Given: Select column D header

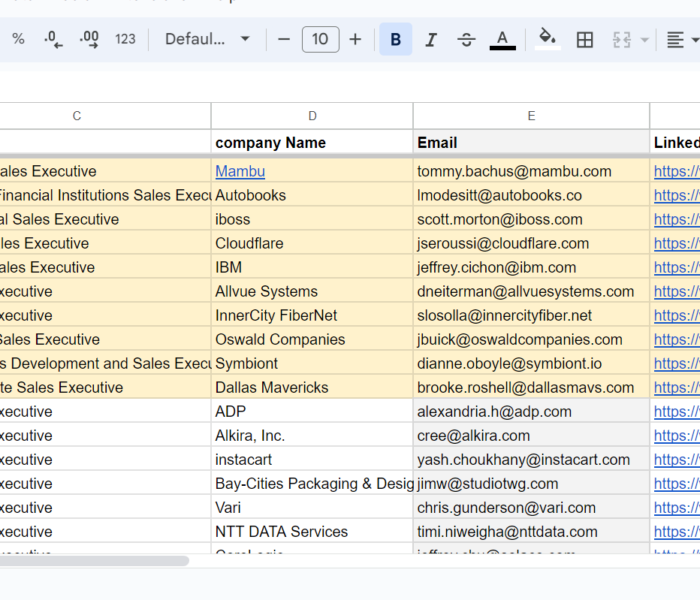Looking at the screenshot, I should [312, 116].
